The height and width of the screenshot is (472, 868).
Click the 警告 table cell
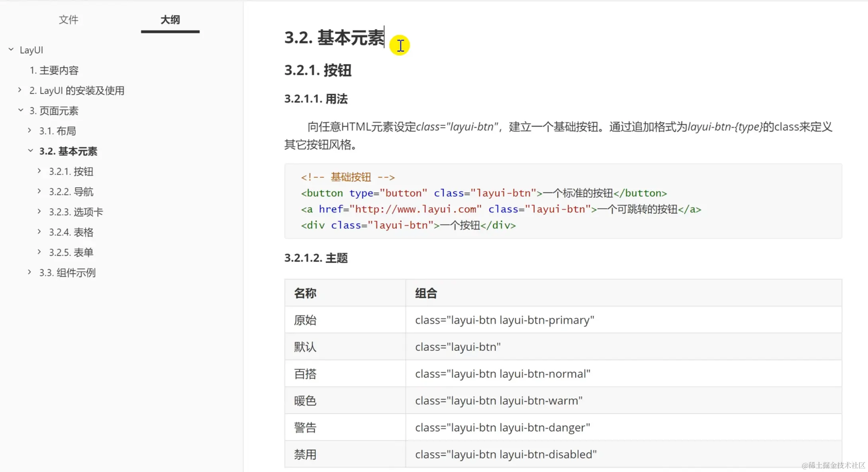[345, 427]
